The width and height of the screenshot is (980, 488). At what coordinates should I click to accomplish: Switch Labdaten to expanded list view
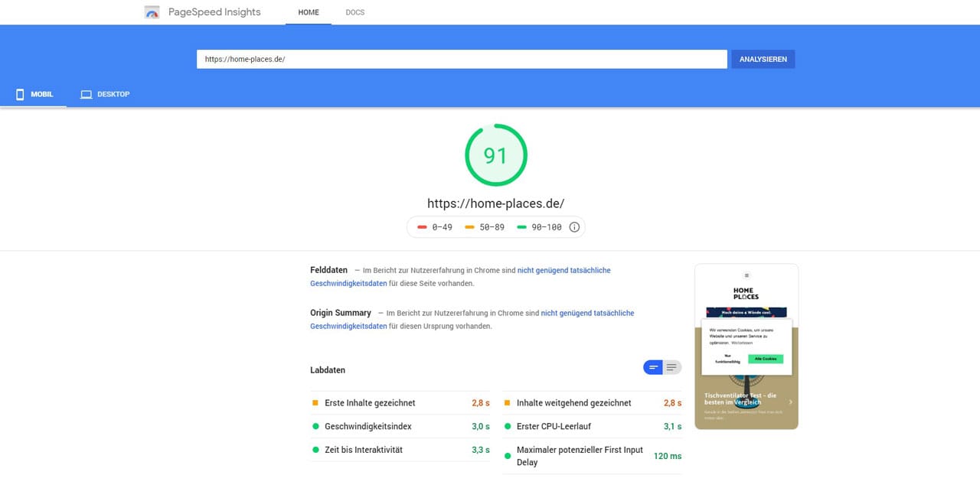672,368
